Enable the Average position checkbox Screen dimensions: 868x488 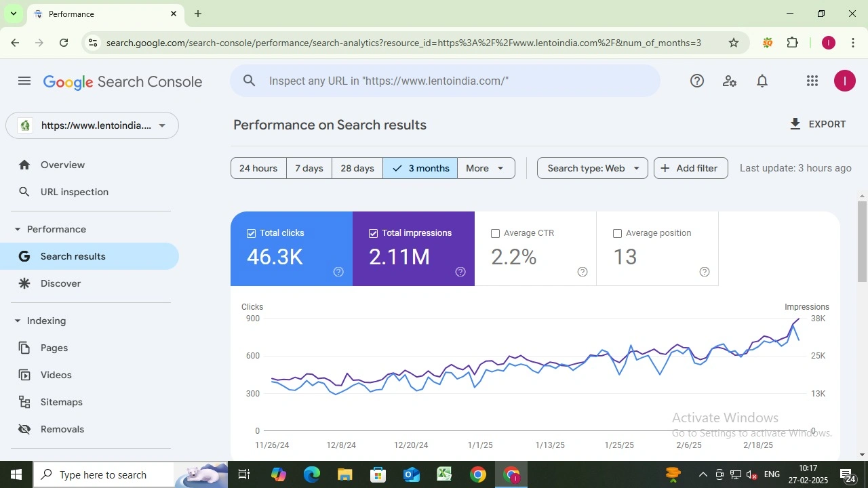coord(617,233)
